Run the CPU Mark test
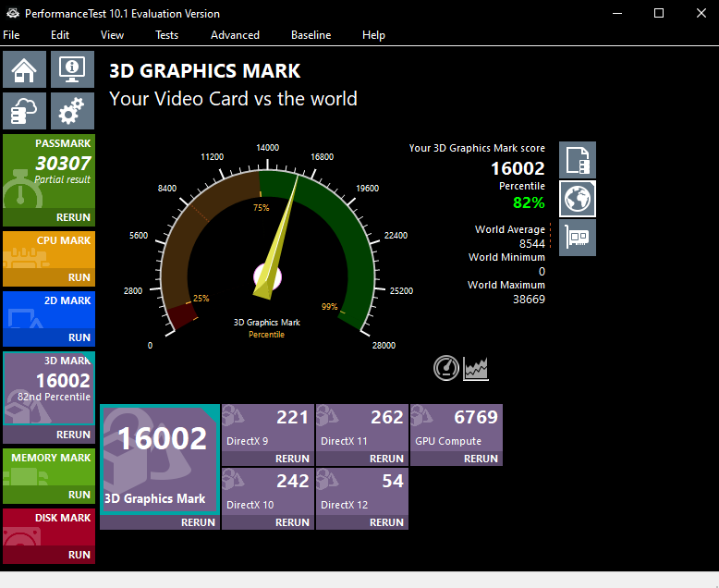 pyautogui.click(x=79, y=277)
